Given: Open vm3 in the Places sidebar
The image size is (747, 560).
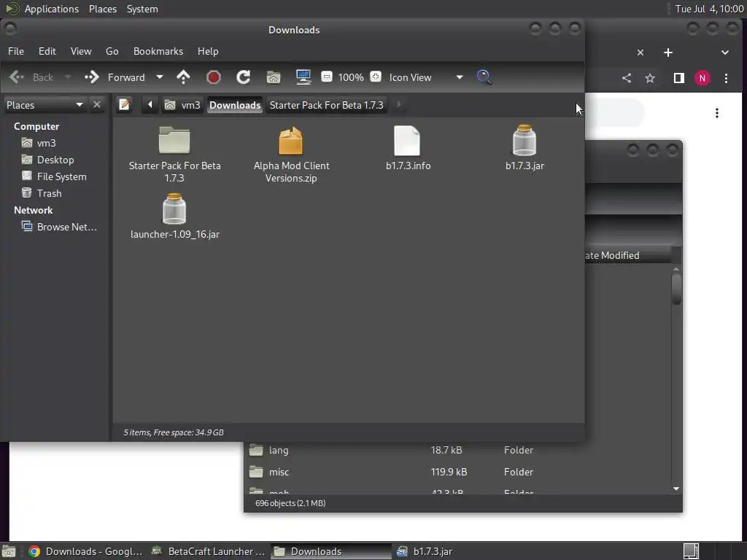Looking at the screenshot, I should pos(46,143).
